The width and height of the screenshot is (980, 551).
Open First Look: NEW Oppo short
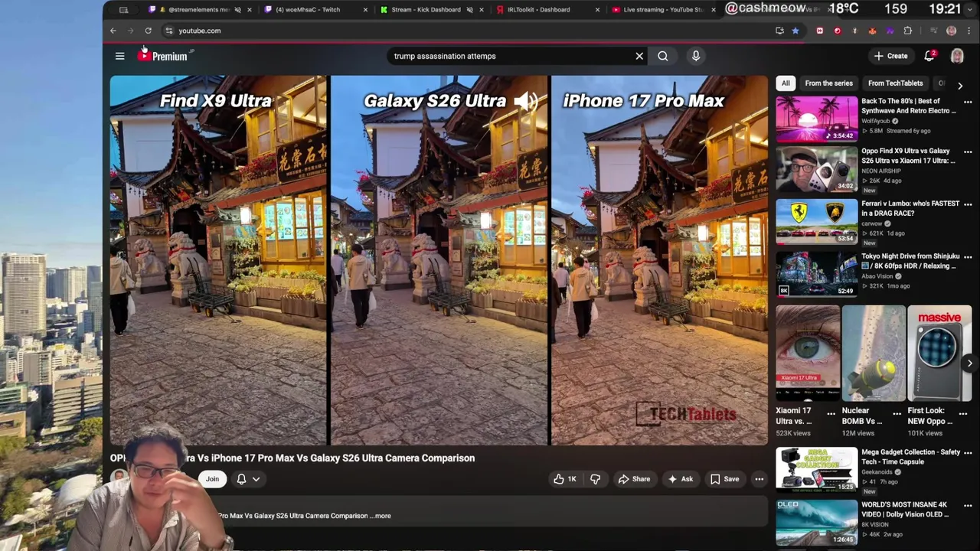(939, 353)
